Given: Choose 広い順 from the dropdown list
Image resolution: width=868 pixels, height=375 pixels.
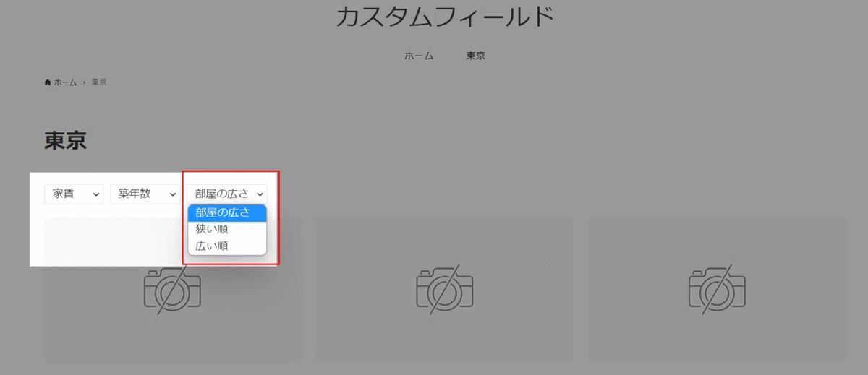Looking at the screenshot, I should tap(227, 246).
